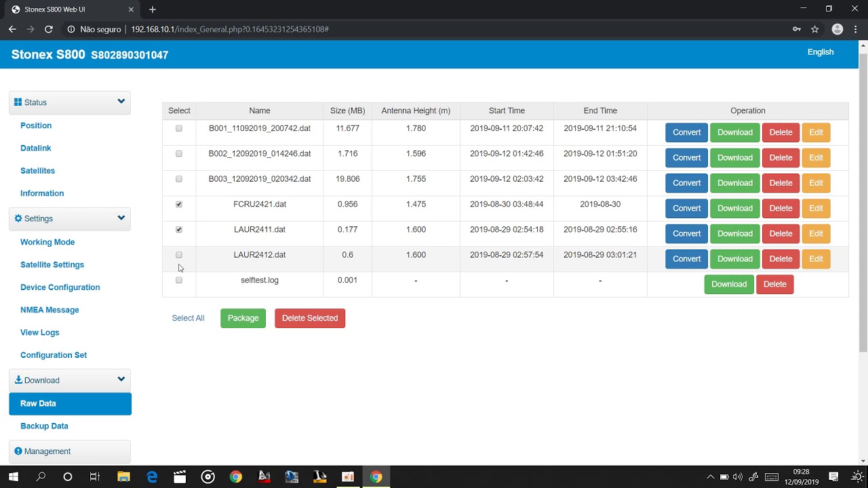Screen dimensions: 868x488
Task: Open the Chrome profile avatar
Action: tap(837, 29)
